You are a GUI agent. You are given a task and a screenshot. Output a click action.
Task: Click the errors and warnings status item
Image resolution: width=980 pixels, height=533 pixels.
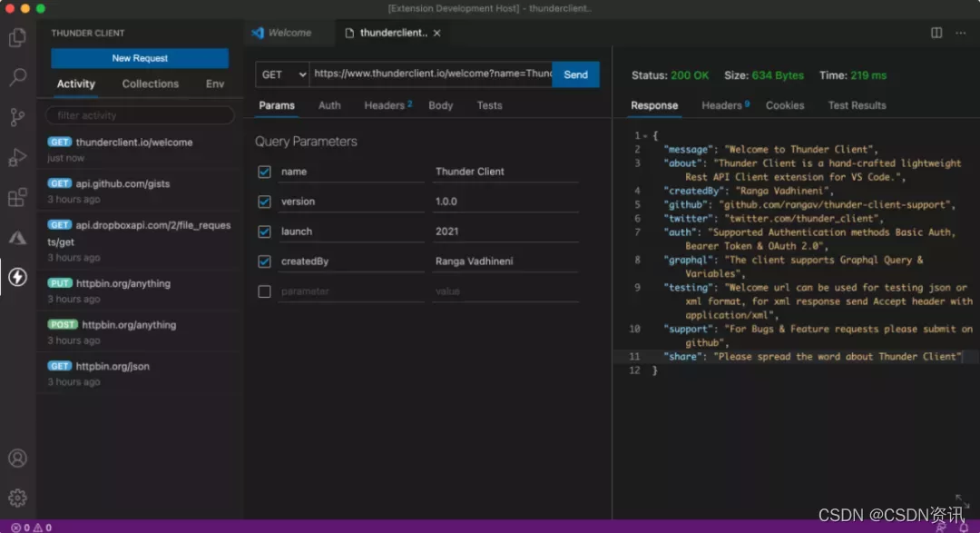pyautogui.click(x=31, y=528)
